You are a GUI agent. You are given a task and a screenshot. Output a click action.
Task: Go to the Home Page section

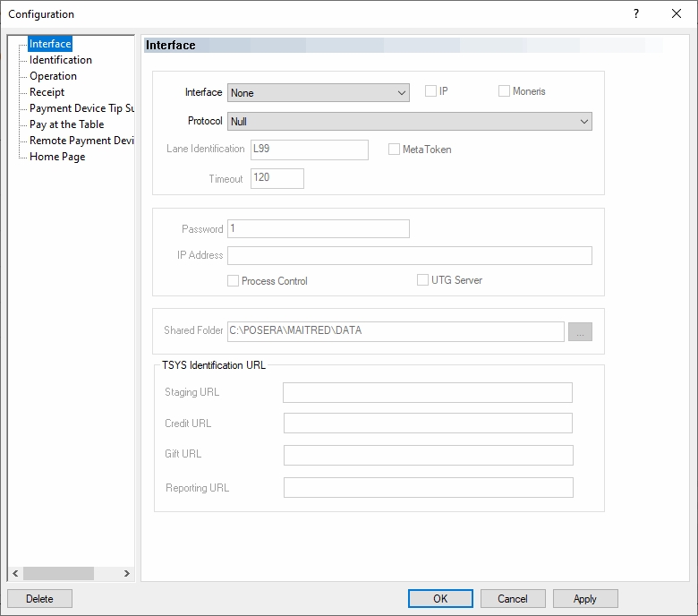click(x=57, y=157)
